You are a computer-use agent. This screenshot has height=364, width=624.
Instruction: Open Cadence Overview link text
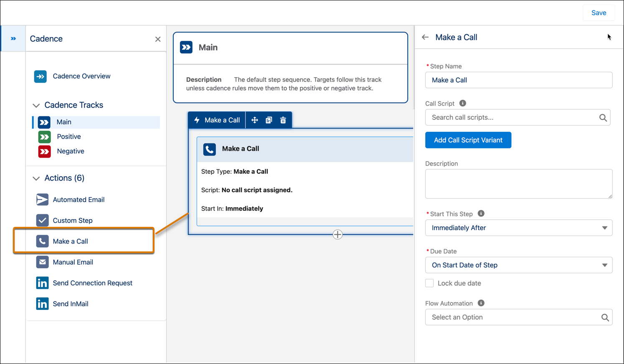[81, 76]
